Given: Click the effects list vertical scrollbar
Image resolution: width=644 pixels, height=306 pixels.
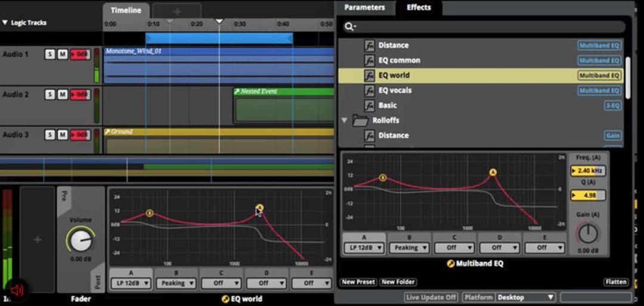Looking at the screenshot, I should (627, 78).
